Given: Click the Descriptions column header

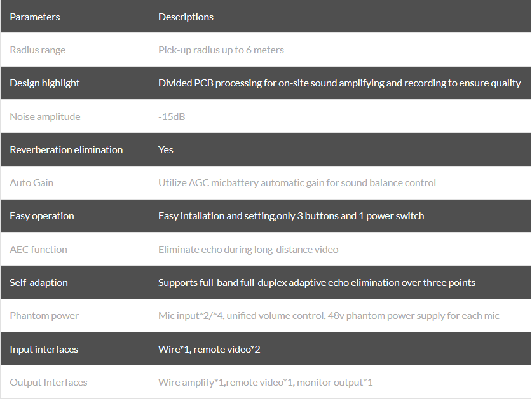Looking at the screenshot, I should tap(186, 17).
